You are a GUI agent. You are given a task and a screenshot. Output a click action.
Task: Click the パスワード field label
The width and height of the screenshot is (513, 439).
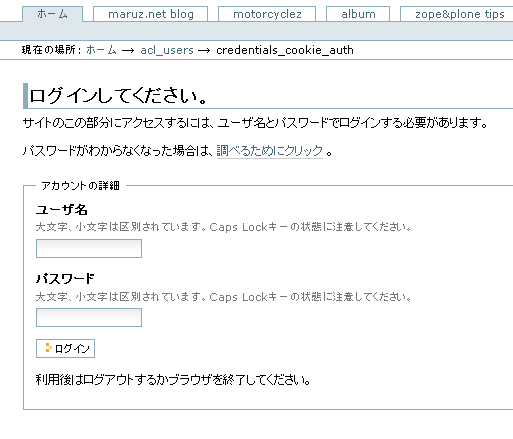(x=65, y=278)
